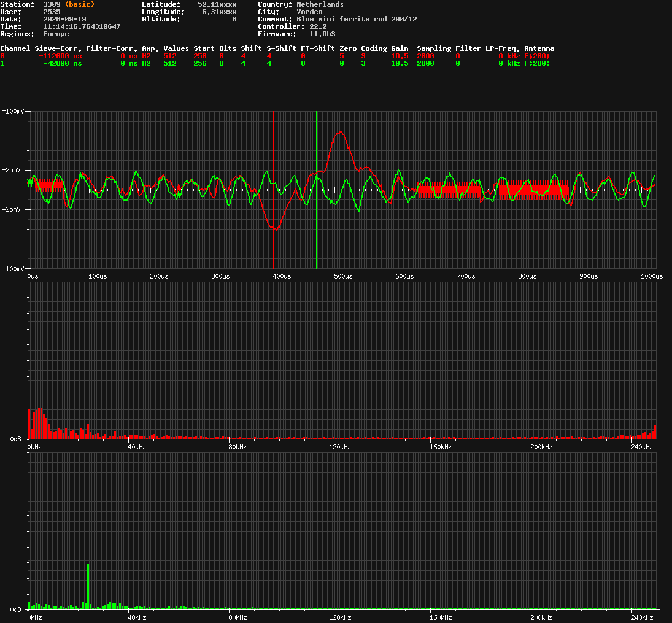Click the "Amp." column header
This screenshot has height=623, width=672.
point(150,48)
